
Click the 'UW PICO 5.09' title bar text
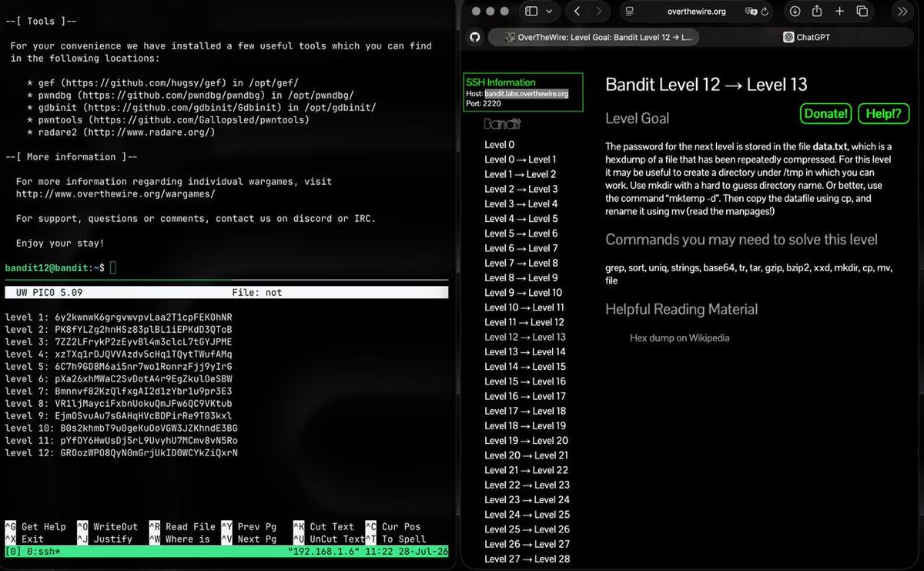click(x=49, y=293)
